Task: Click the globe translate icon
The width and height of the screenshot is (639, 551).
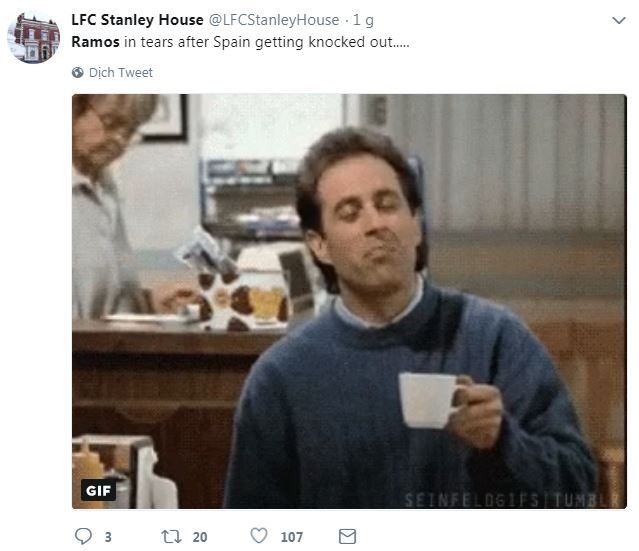Action: [77, 73]
